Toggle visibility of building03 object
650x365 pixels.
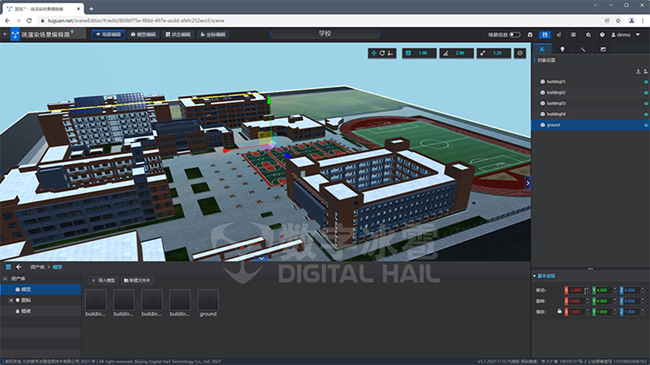point(646,103)
